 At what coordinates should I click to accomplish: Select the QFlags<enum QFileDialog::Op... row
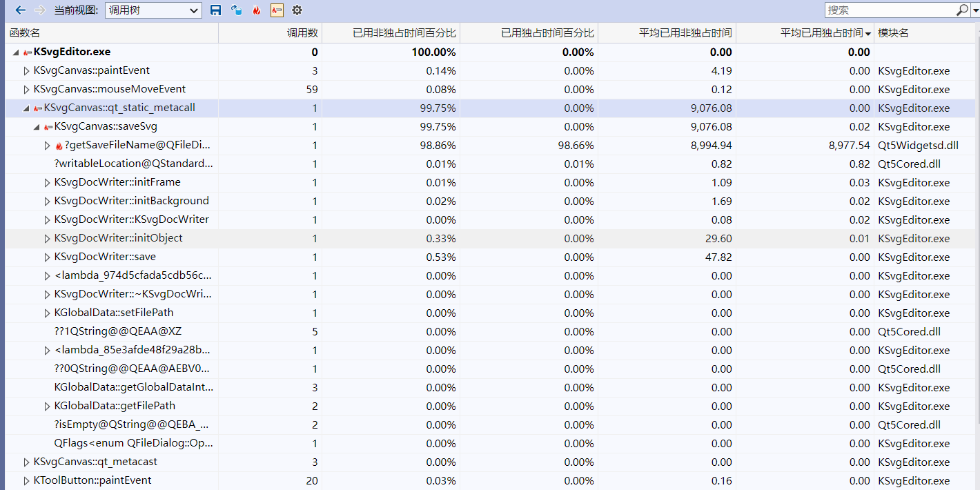click(490, 444)
